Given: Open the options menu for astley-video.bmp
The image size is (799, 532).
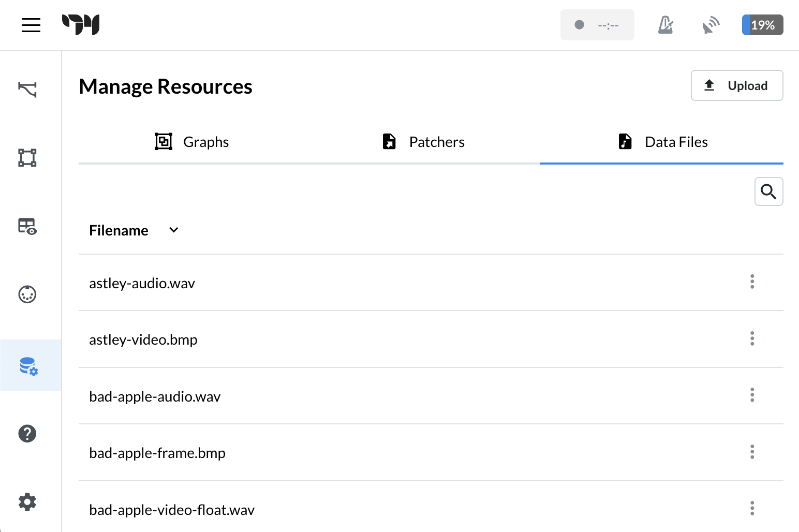Looking at the screenshot, I should [x=752, y=338].
